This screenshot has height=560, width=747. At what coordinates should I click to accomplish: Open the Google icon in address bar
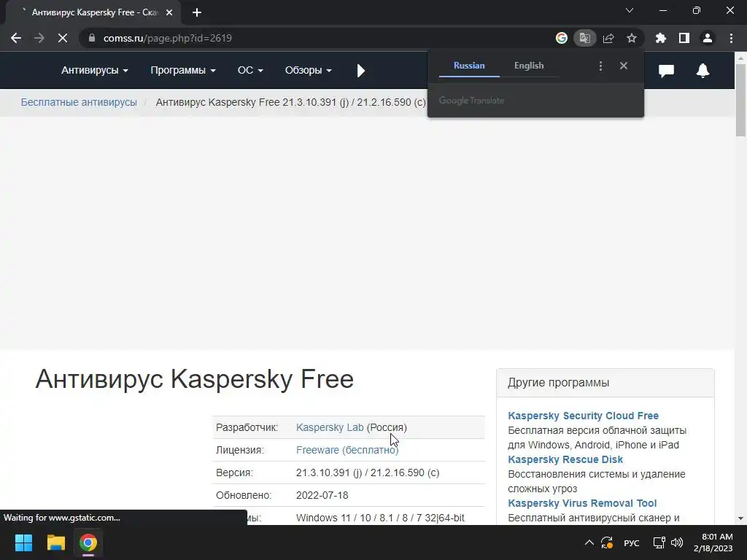click(x=562, y=38)
